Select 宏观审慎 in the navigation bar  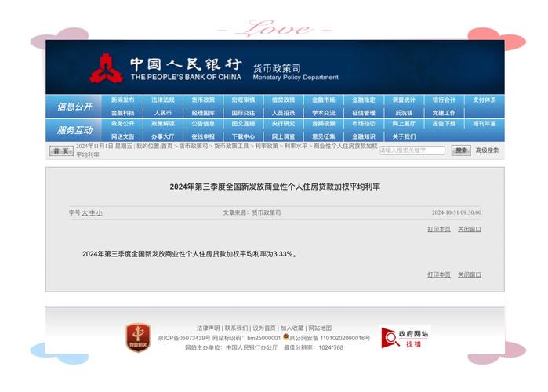click(x=243, y=100)
